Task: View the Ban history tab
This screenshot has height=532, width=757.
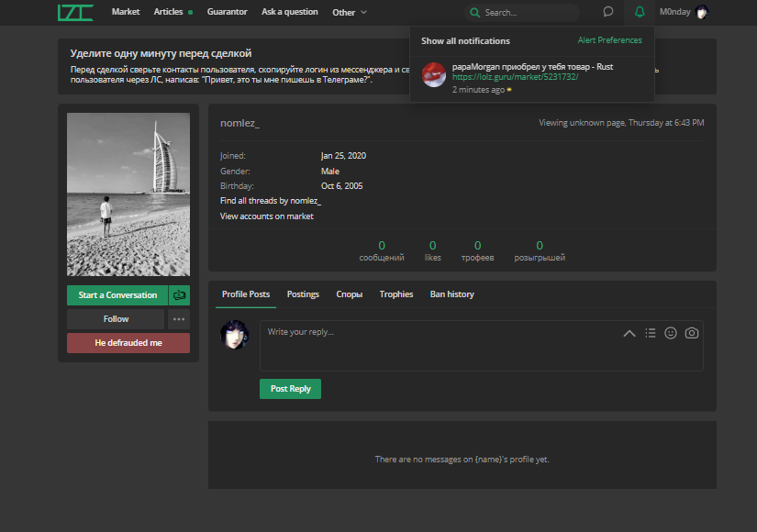Action: point(451,294)
